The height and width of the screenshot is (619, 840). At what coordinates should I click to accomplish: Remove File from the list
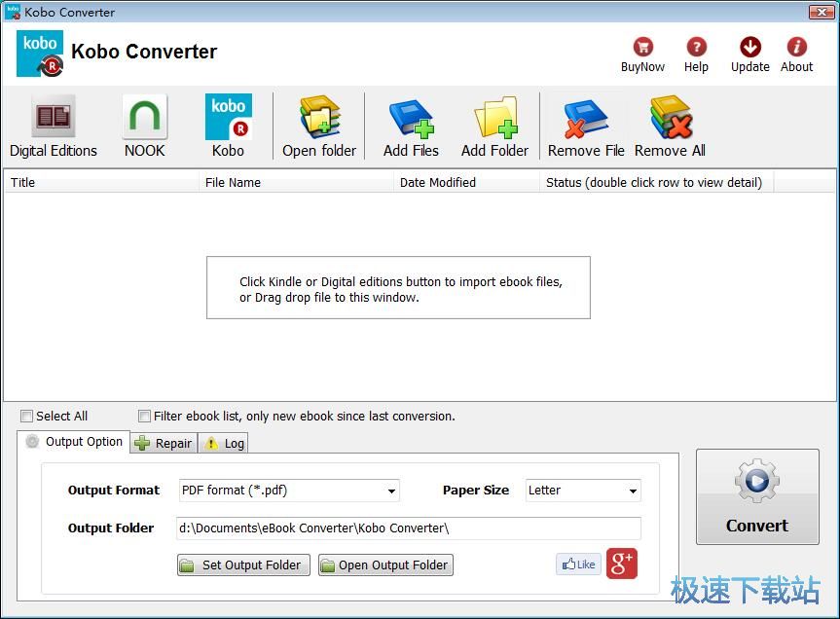(x=586, y=127)
